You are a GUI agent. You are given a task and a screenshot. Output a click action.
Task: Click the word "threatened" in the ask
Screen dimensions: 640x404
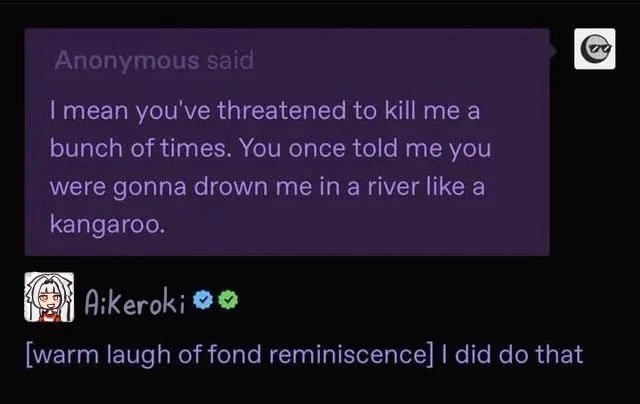(x=282, y=110)
